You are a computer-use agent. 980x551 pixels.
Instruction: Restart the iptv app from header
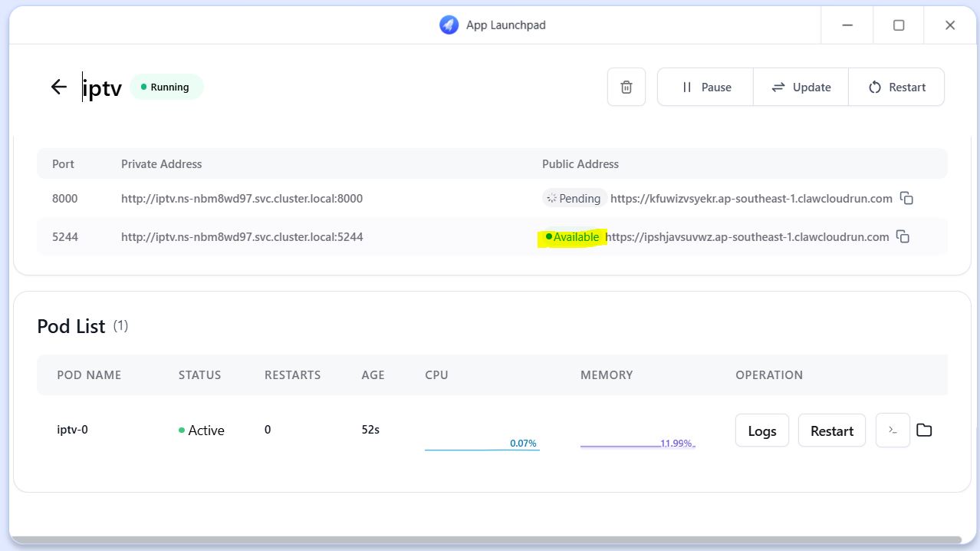tap(896, 87)
